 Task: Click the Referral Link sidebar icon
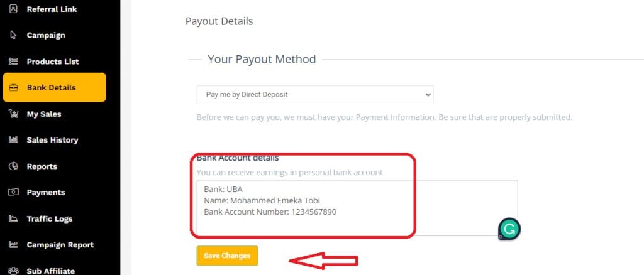pos(14,9)
